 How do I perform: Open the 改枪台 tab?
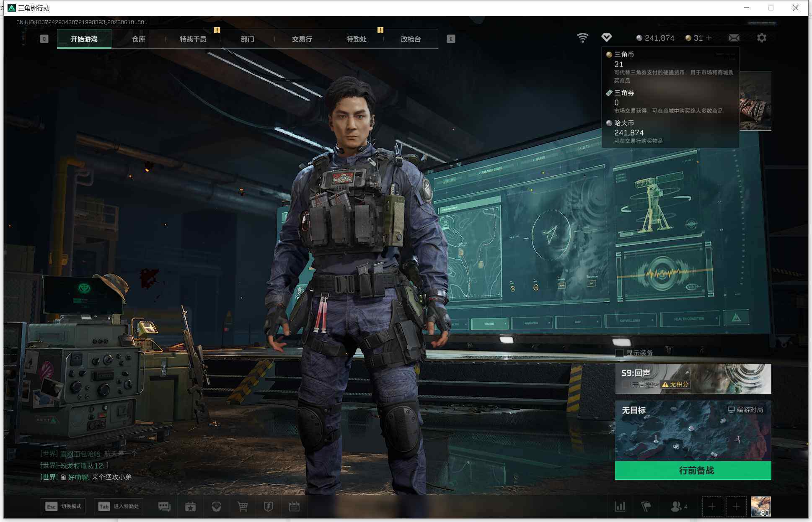point(411,39)
